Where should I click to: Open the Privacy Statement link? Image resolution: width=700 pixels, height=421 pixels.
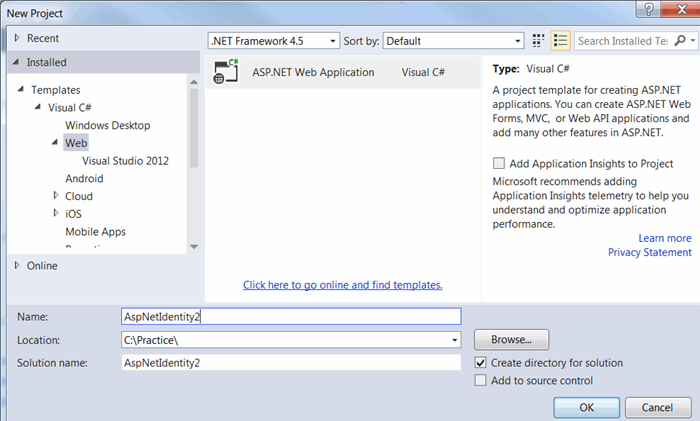(650, 252)
